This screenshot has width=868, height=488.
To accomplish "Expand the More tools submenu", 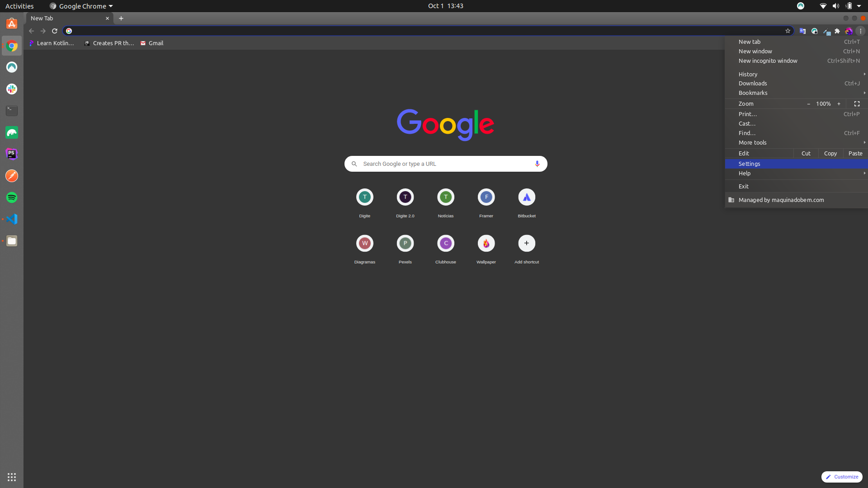I will tap(752, 142).
